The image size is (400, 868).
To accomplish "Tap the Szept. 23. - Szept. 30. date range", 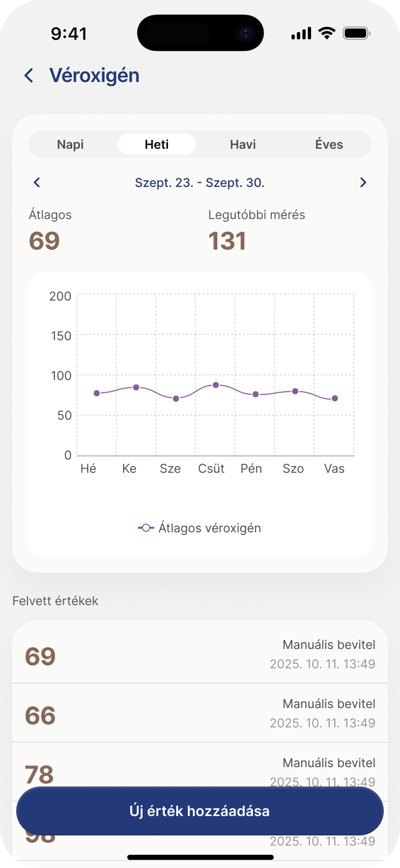I will point(199,183).
